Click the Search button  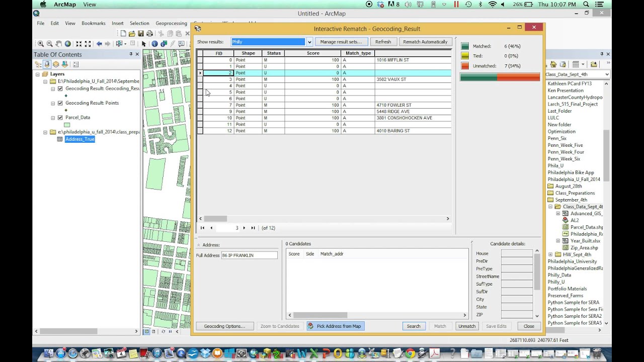click(x=414, y=326)
